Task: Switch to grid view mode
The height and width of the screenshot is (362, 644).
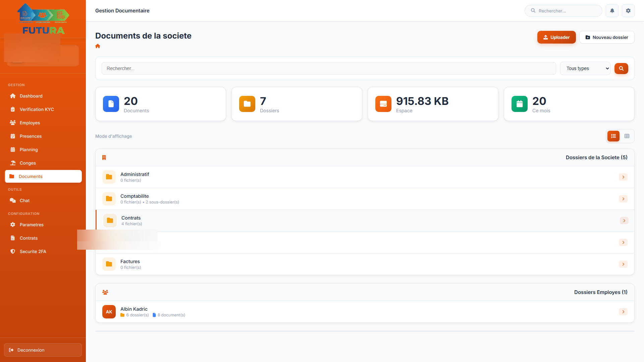Action: pyautogui.click(x=627, y=136)
